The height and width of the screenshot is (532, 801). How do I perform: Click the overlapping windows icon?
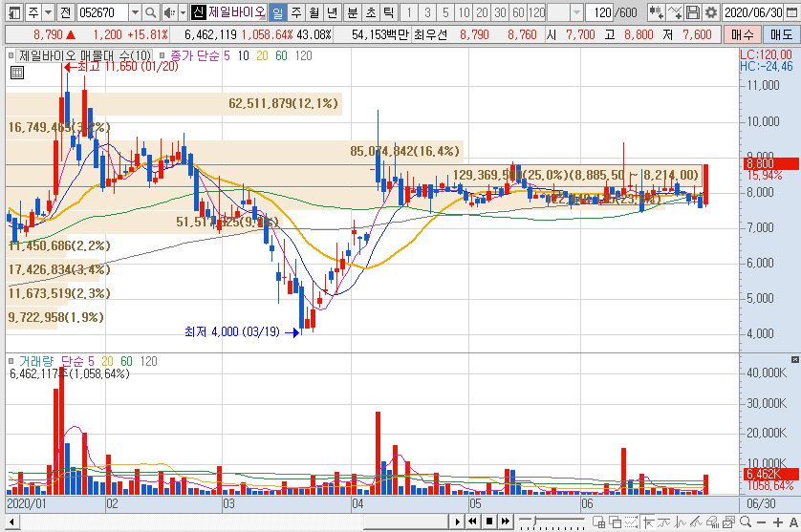(615, 521)
